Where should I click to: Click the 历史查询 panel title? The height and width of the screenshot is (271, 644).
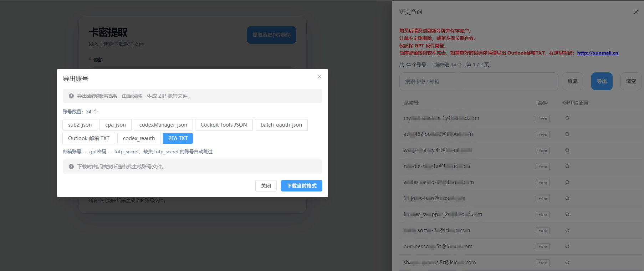point(411,12)
